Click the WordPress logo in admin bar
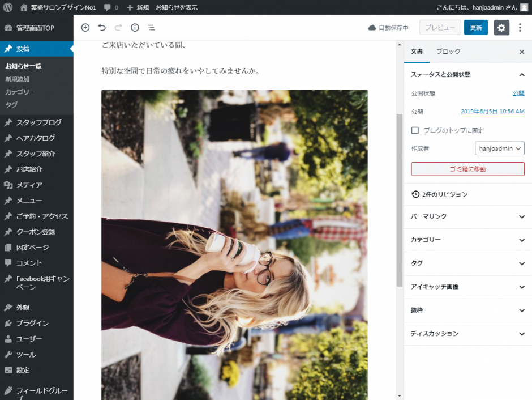Image resolution: width=532 pixels, height=400 pixels. (x=8, y=7)
